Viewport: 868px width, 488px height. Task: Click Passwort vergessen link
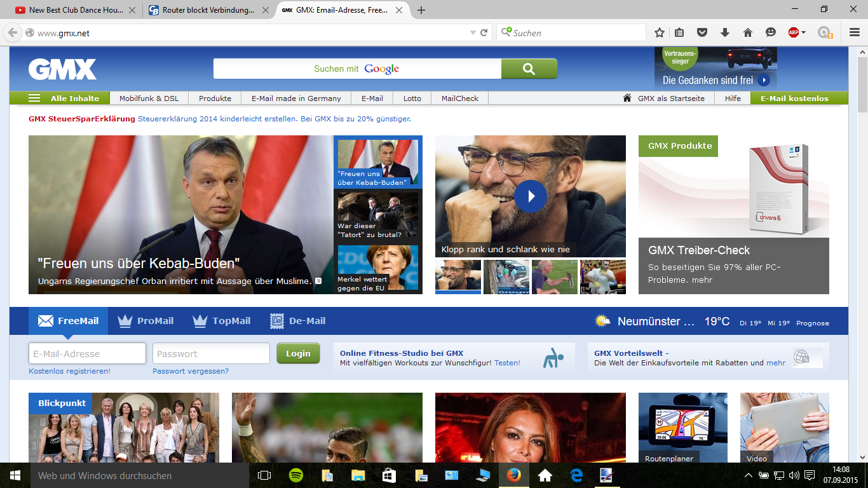point(191,371)
